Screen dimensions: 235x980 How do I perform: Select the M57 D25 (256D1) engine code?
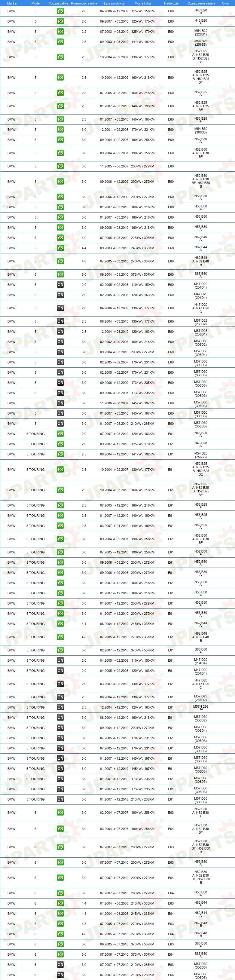pos(201,332)
